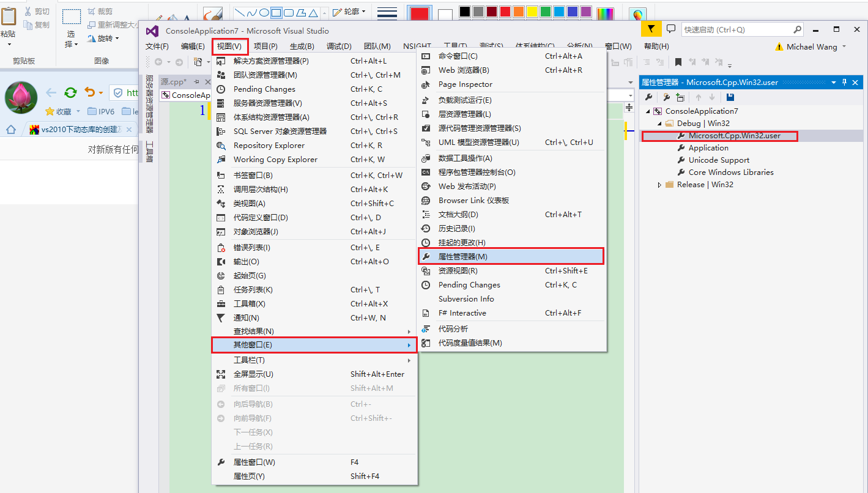Image resolution: width=868 pixels, height=493 pixels.
Task: Select the Triangle shape in Paint
Action: [313, 12]
